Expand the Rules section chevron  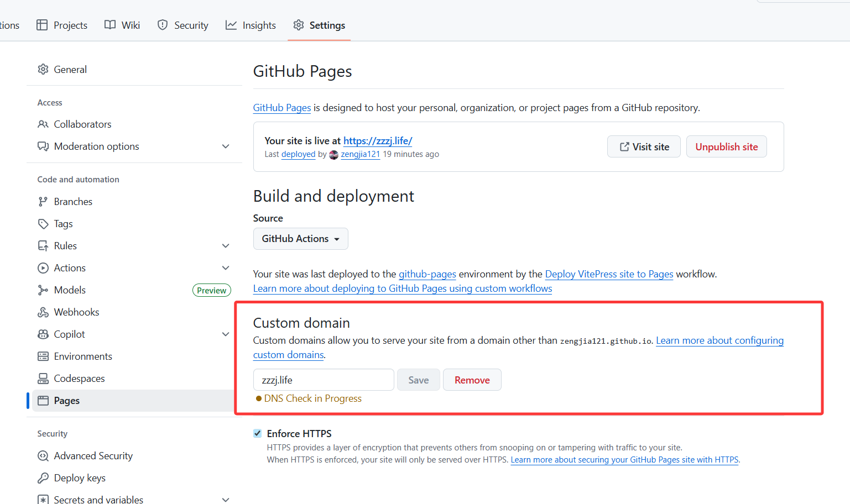(226, 246)
